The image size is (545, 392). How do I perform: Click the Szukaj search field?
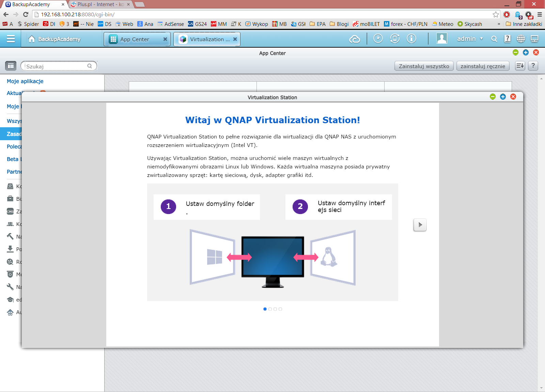(59, 66)
